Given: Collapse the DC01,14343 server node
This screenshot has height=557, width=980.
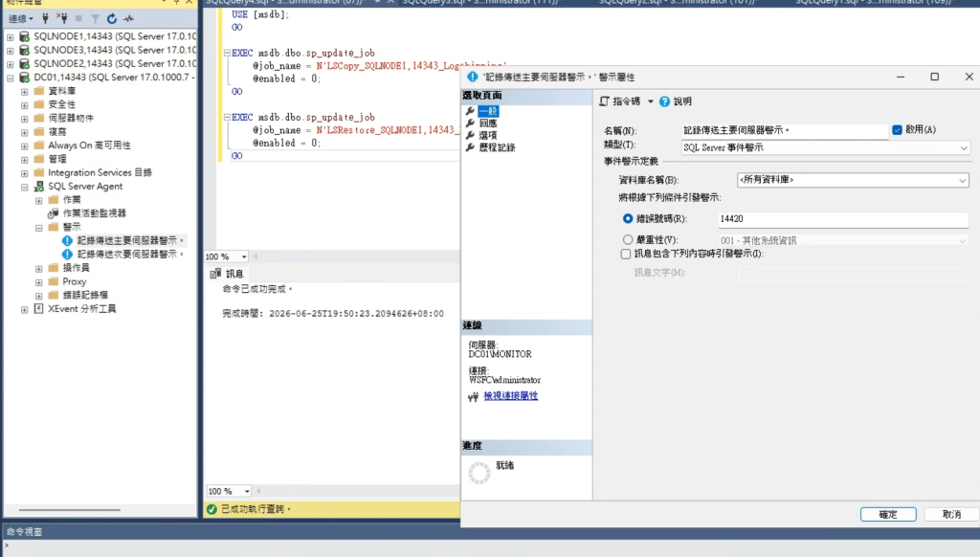Looking at the screenshot, I should [x=10, y=78].
